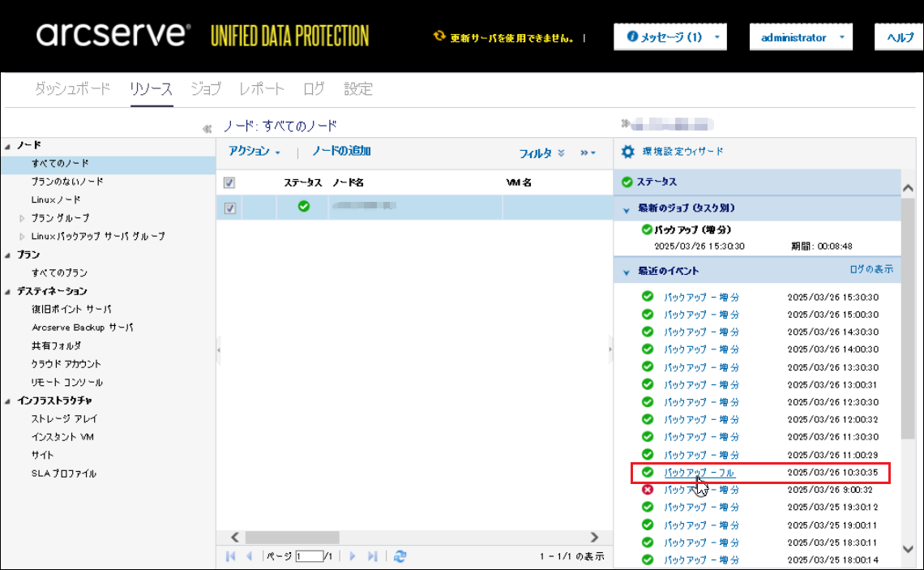Select 共有フォルダ in the tree
This screenshot has width=924, height=570.
57,346
